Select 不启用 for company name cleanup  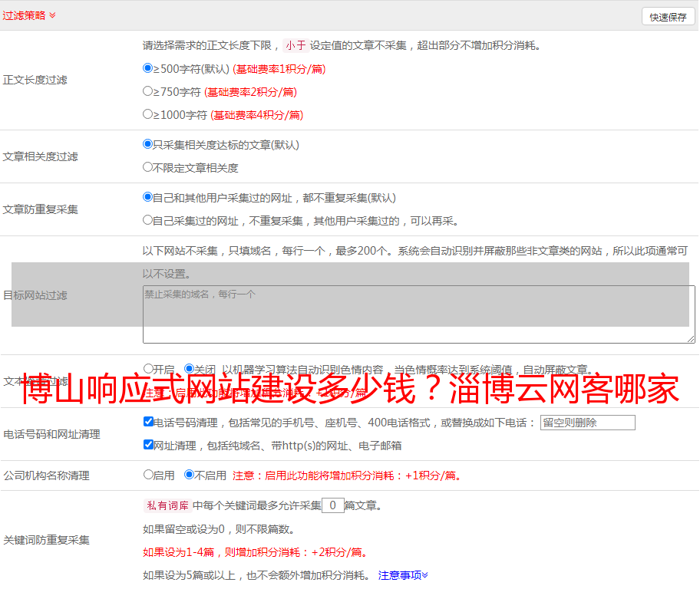189,475
